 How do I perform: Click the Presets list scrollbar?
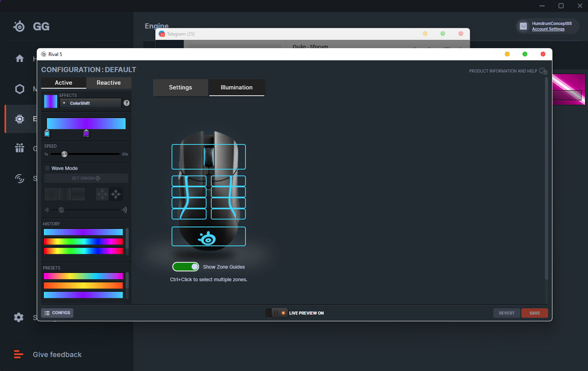point(127,280)
